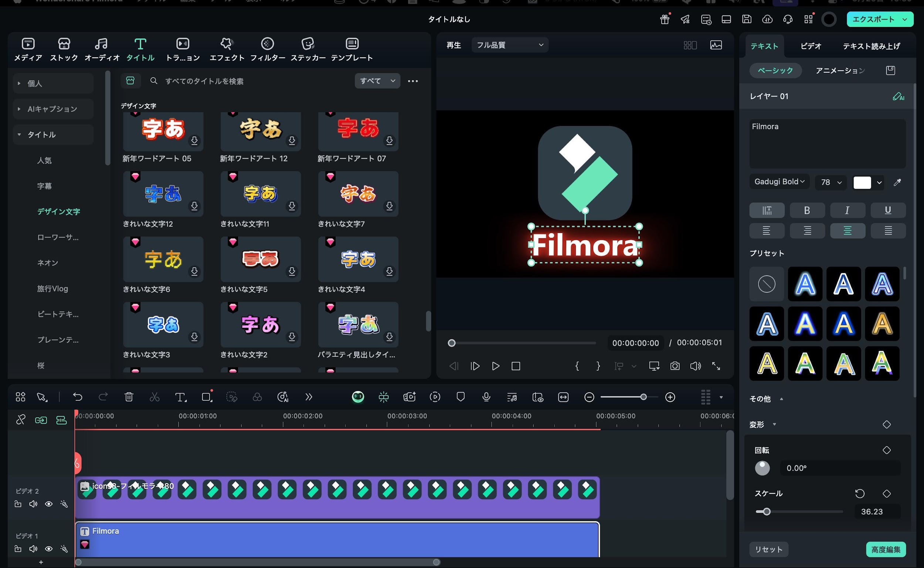
Task: Switch to the ビデオ tab
Action: tap(811, 46)
